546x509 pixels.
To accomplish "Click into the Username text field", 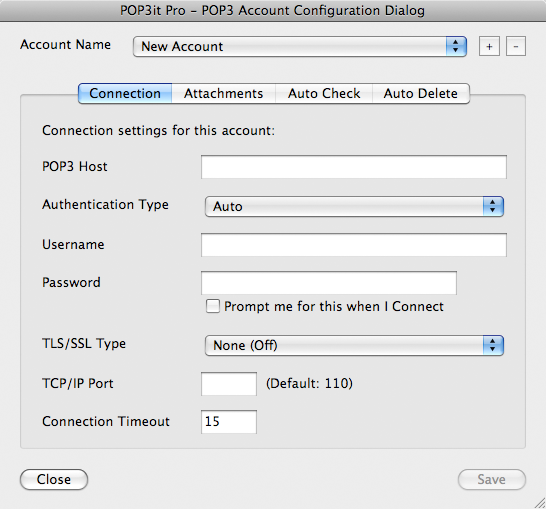I will [354, 245].
